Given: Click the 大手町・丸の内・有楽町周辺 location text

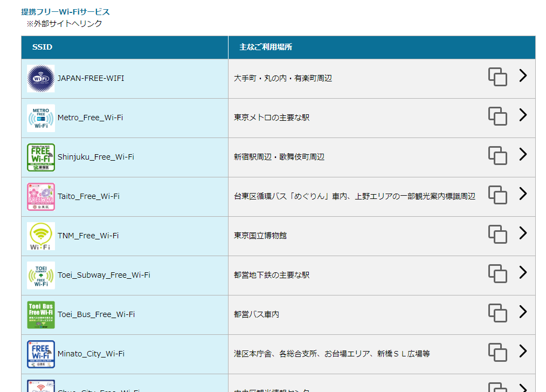Looking at the screenshot, I should pos(283,78).
